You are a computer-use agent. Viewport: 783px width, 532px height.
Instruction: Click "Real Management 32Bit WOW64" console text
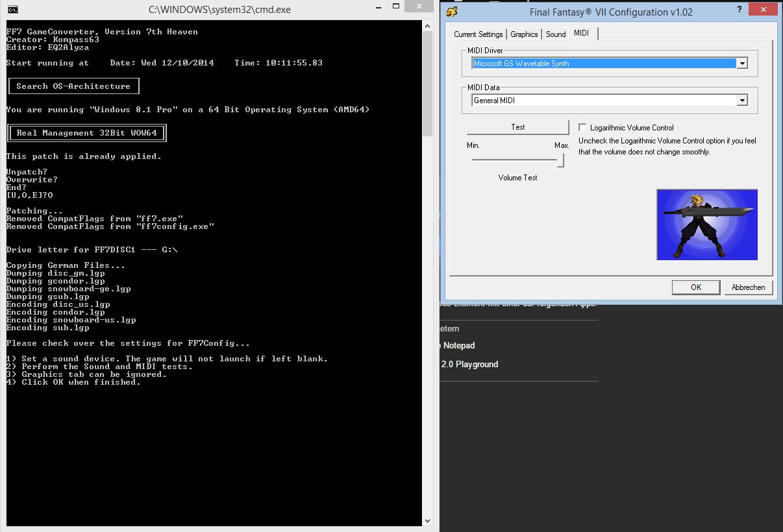point(86,133)
